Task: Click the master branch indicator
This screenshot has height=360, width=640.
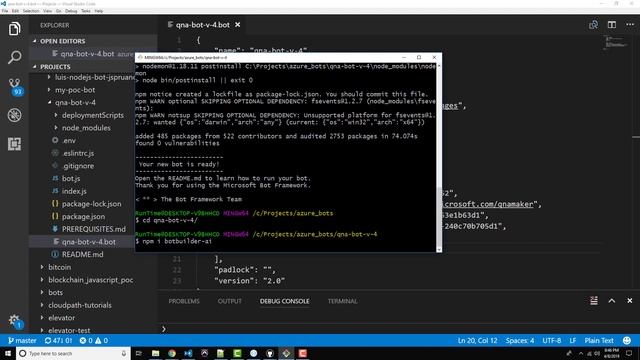Action: (x=22, y=340)
